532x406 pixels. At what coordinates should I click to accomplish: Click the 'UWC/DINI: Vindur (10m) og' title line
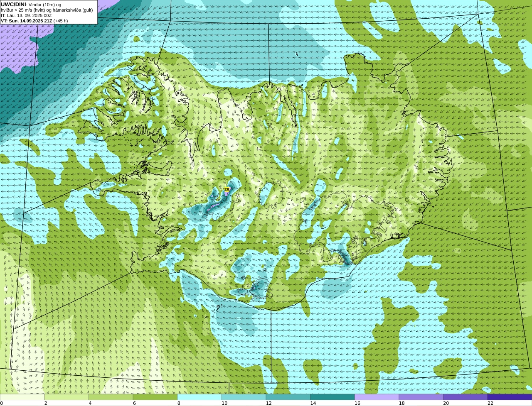tap(31, 4)
